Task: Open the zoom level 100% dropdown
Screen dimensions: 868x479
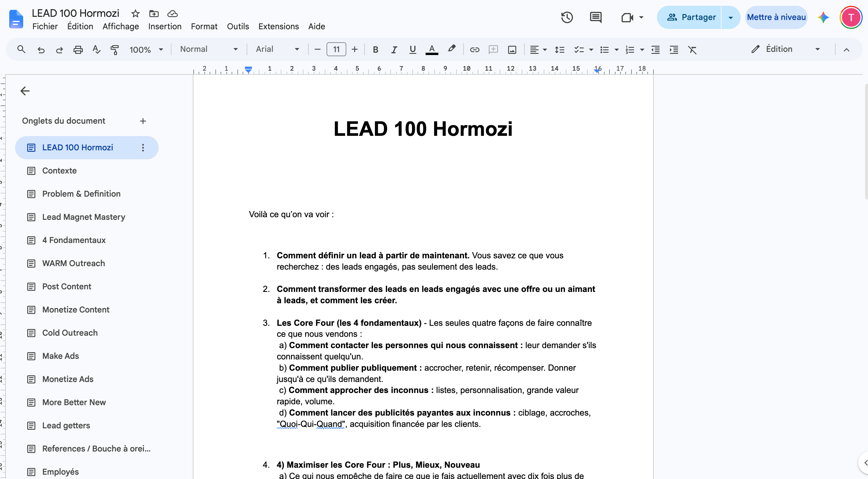Action: coord(146,50)
